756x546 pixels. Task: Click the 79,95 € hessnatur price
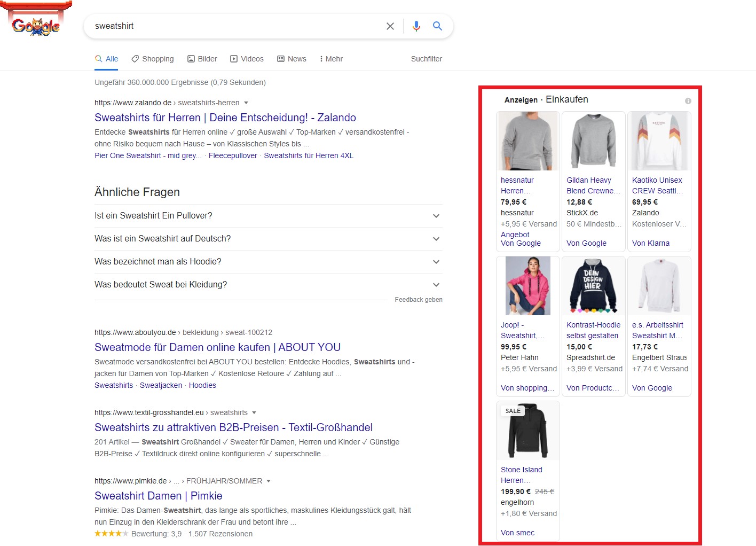[514, 202]
